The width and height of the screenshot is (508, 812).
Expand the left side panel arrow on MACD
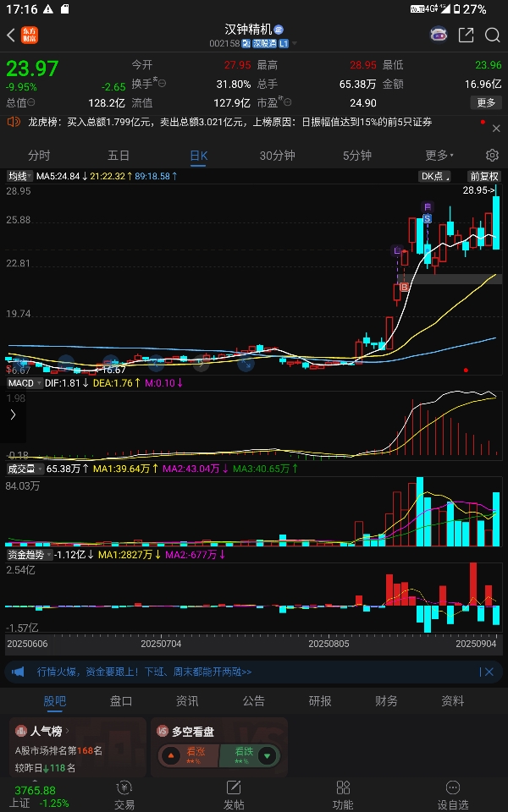click(x=13, y=414)
